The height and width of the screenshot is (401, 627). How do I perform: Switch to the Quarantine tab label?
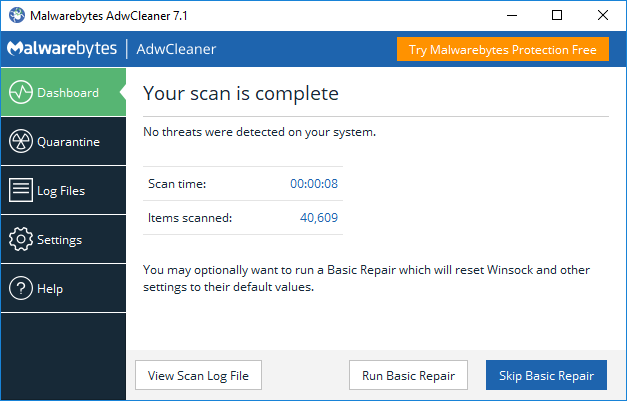[68, 142]
